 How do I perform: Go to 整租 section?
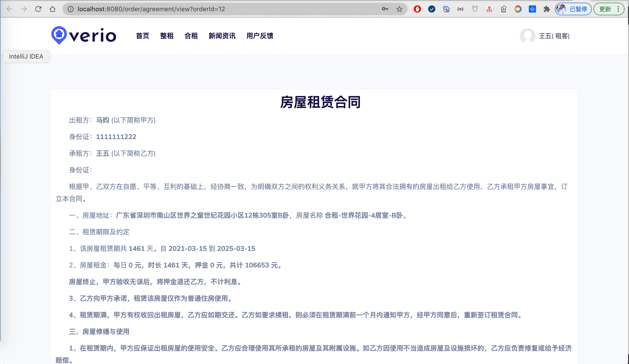tap(167, 36)
